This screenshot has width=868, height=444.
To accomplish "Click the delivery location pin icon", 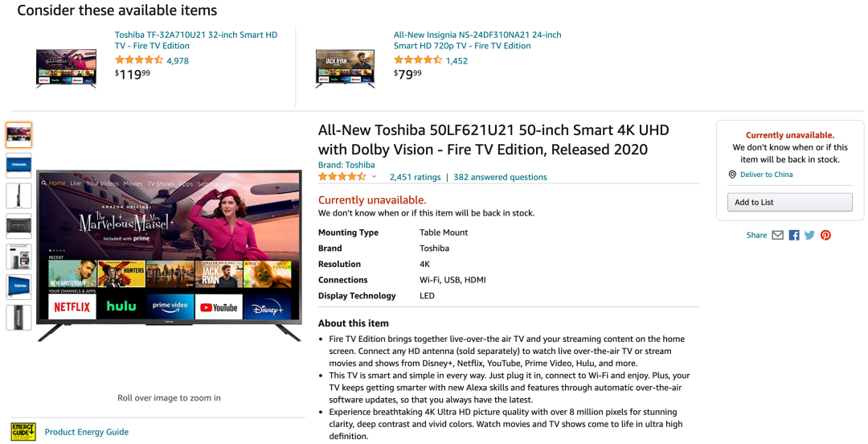I will 732,175.
